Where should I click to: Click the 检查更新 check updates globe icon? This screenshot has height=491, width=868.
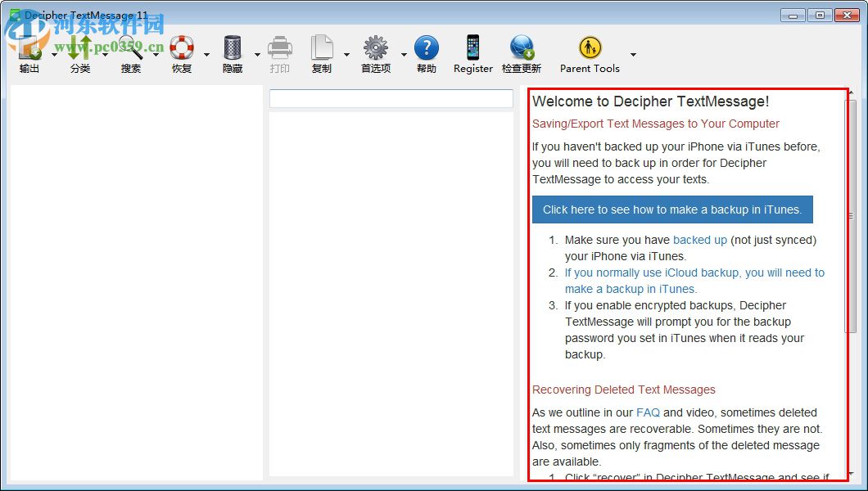[x=522, y=49]
